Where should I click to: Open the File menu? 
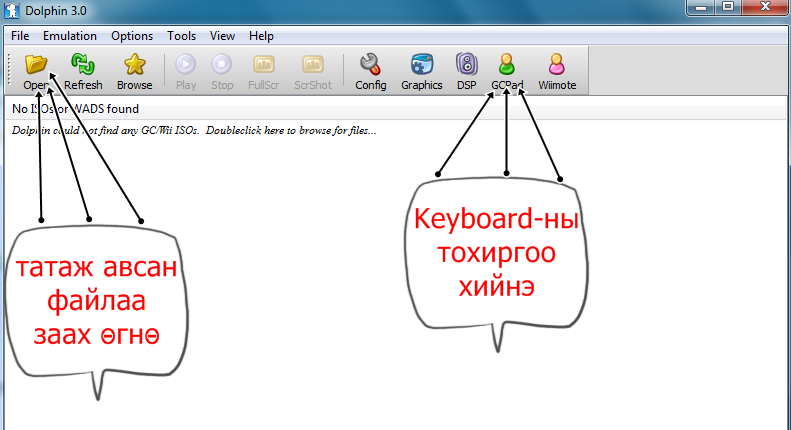coord(20,36)
